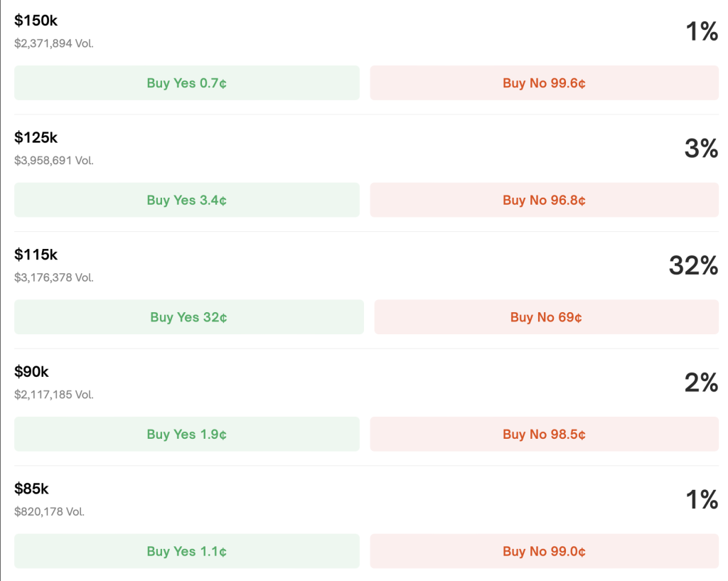Image resolution: width=728 pixels, height=581 pixels.
Task: Open the $90k market row title
Action: [x=31, y=371]
